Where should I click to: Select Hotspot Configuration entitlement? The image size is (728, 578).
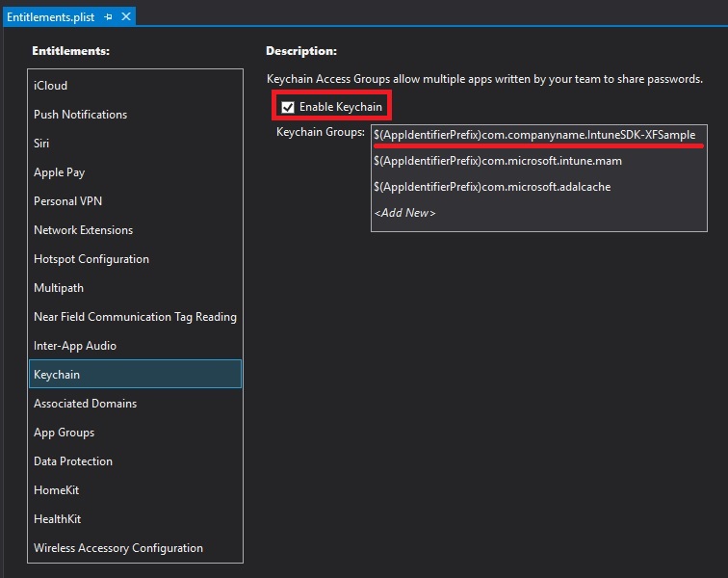[135, 259]
